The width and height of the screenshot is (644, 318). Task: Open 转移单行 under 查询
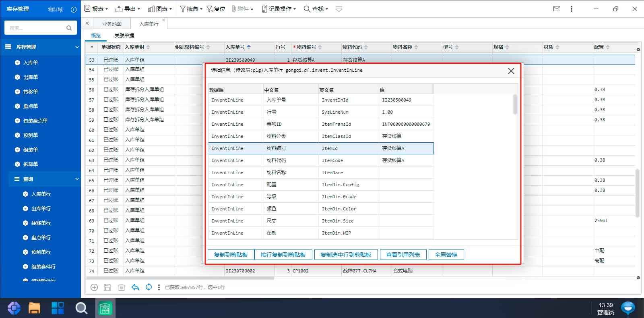41,223
